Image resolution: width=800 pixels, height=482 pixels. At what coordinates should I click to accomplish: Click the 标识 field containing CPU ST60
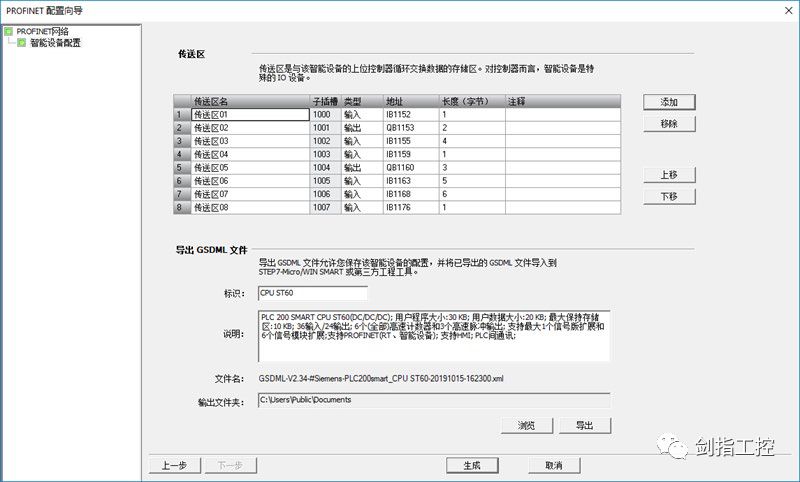(313, 293)
